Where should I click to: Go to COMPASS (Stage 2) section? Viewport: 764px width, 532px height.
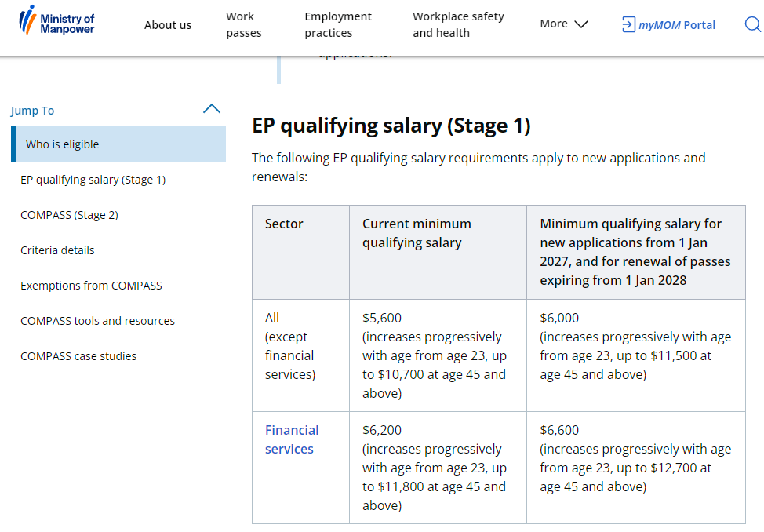[69, 215]
